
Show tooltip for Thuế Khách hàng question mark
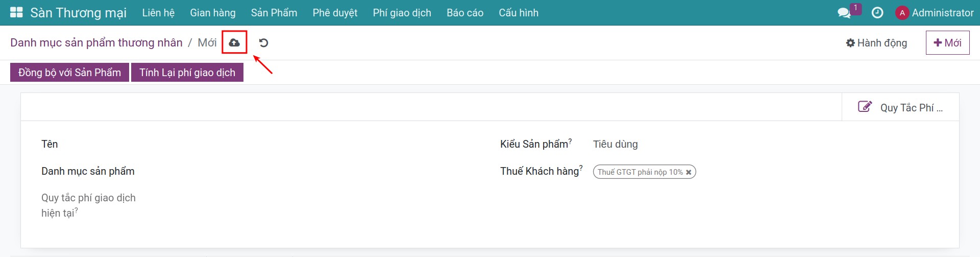pos(581,168)
